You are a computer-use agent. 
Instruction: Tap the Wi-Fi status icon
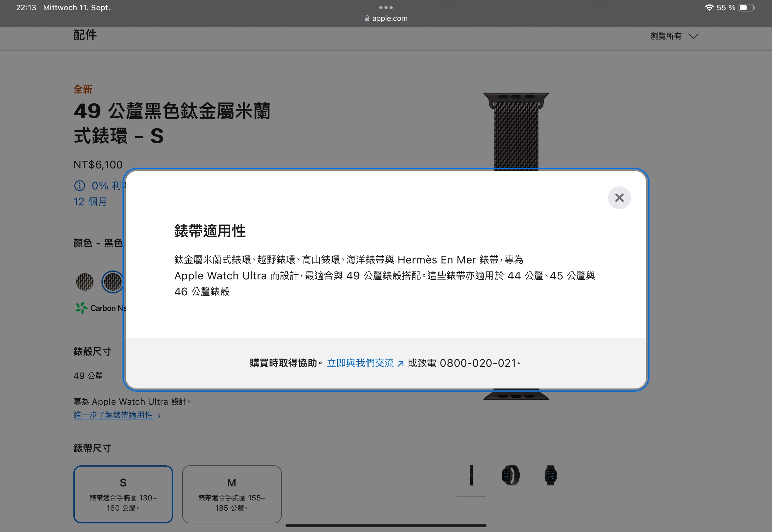pyautogui.click(x=709, y=7)
